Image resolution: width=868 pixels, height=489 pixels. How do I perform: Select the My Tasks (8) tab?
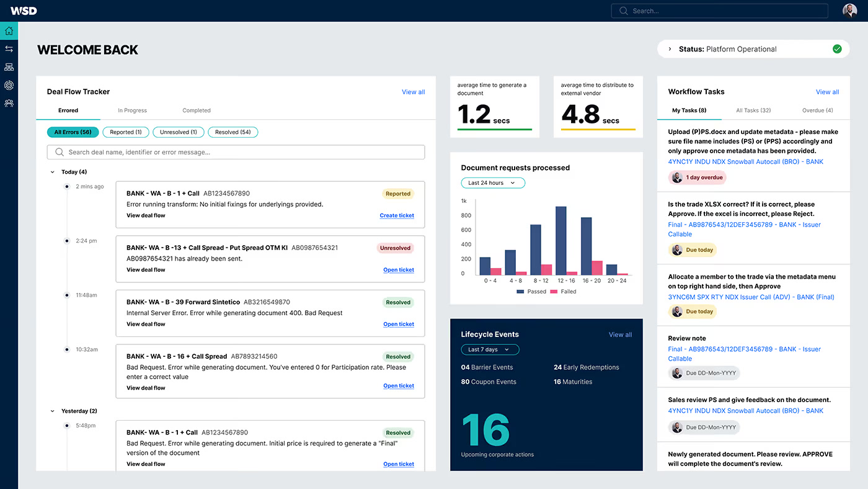point(689,110)
